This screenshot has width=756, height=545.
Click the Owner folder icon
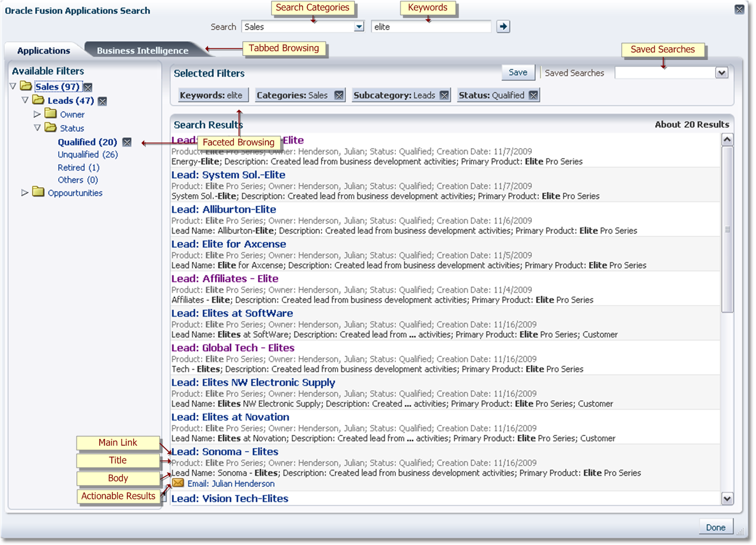pyautogui.click(x=51, y=114)
